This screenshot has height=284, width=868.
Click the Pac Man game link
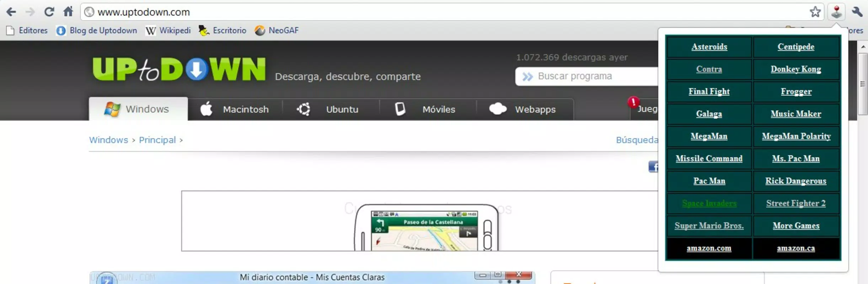(x=709, y=181)
